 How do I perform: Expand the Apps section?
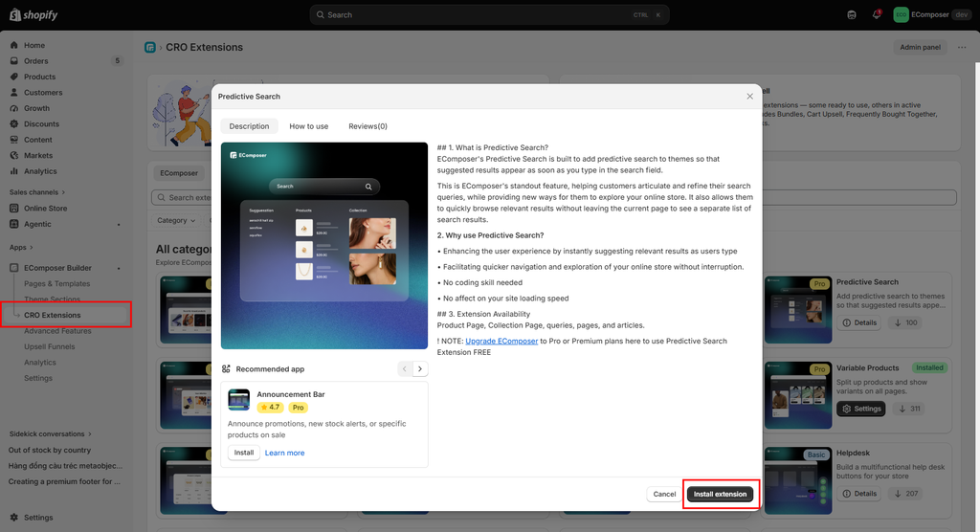pos(21,247)
